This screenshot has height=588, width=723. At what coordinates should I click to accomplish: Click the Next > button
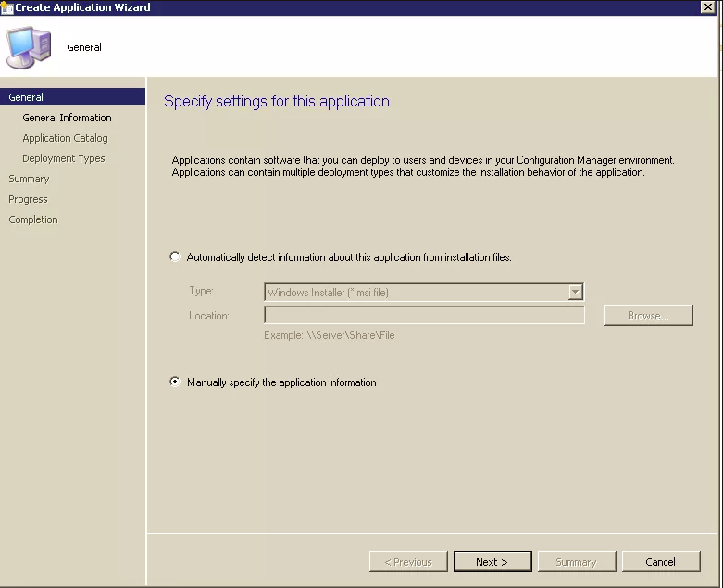pyautogui.click(x=492, y=562)
